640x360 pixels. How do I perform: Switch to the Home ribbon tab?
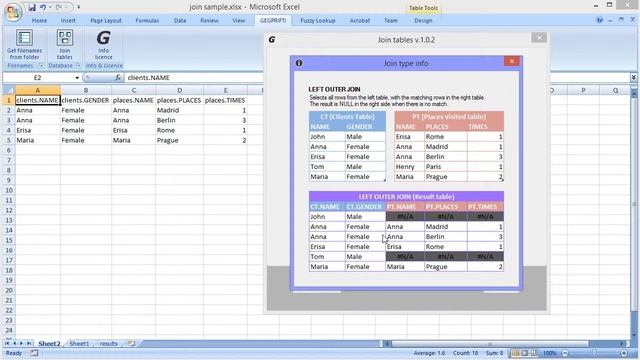[x=39, y=20]
